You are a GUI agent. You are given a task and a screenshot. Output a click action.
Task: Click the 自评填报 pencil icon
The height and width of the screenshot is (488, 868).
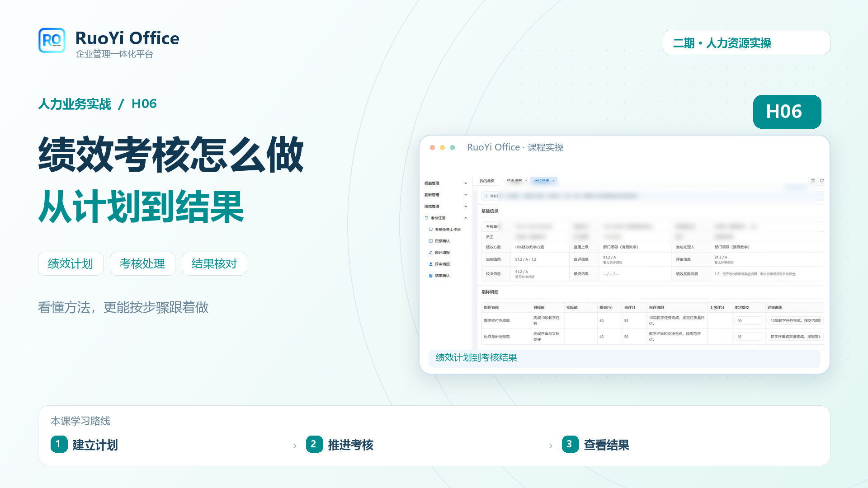click(x=431, y=253)
